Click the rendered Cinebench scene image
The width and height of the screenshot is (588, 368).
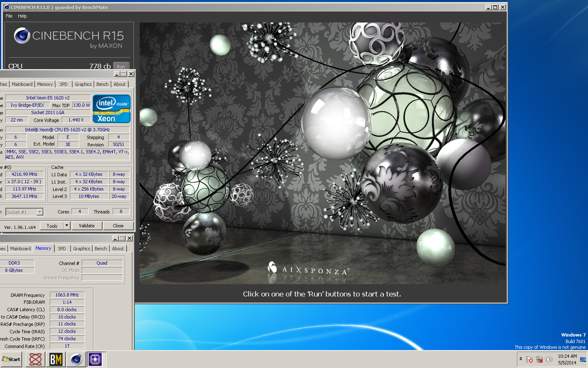pyautogui.click(x=323, y=153)
